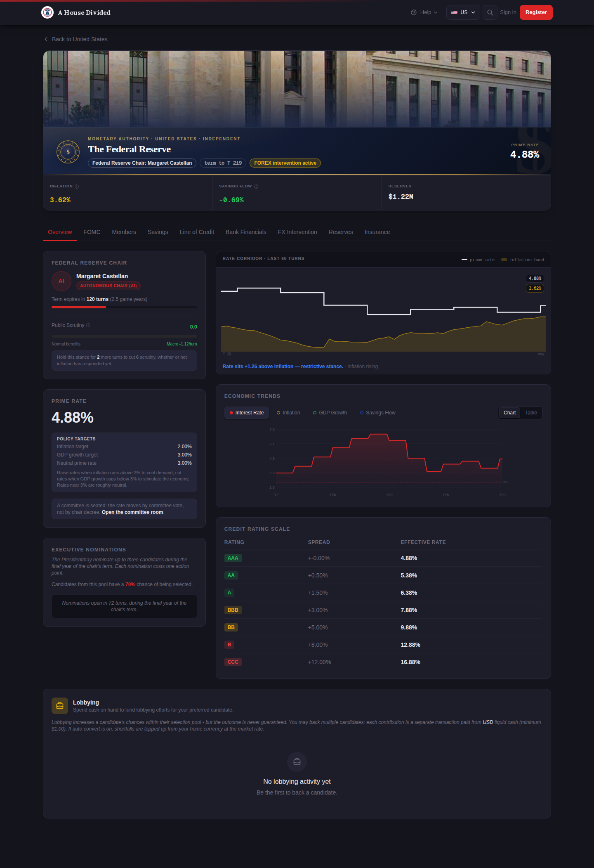Click the +3.00% spread cell
The width and height of the screenshot is (594, 868).
pyautogui.click(x=318, y=610)
